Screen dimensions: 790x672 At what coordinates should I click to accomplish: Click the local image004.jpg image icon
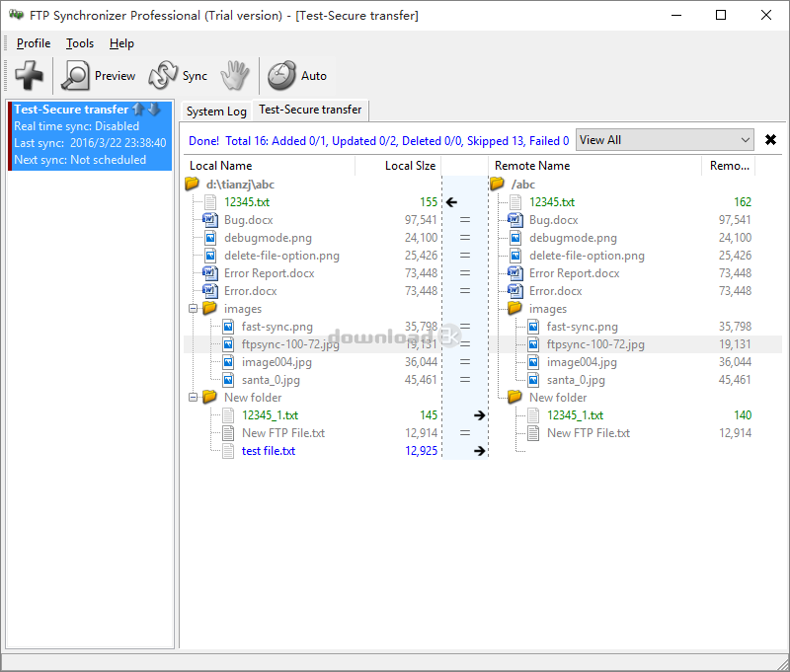click(x=228, y=362)
